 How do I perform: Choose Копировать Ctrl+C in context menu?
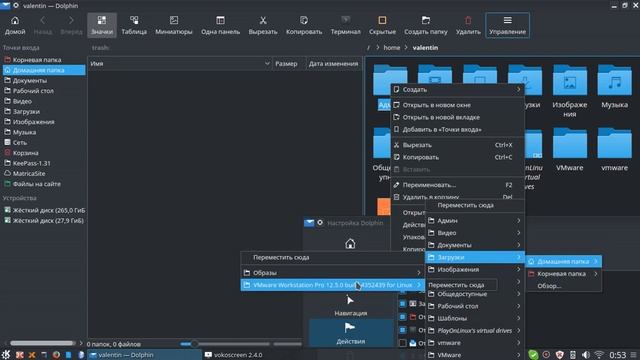click(x=457, y=157)
